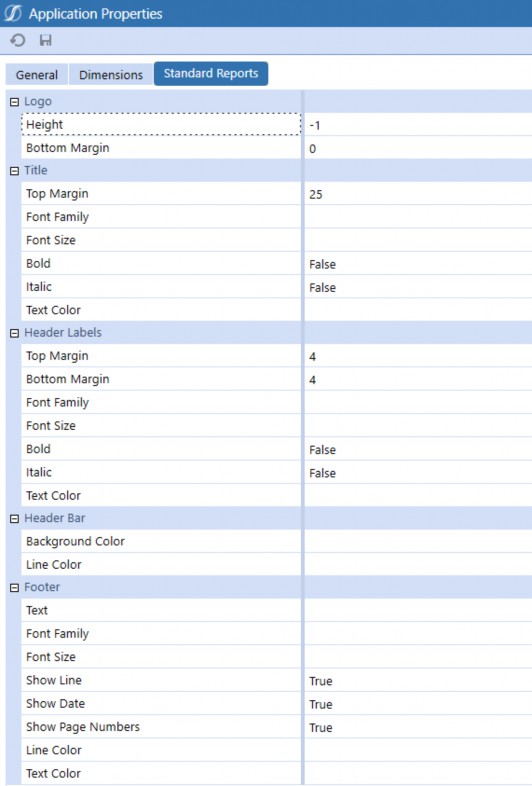Image resolution: width=532 pixels, height=786 pixels.
Task: Select the Standard Reports tab
Action: tap(211, 74)
